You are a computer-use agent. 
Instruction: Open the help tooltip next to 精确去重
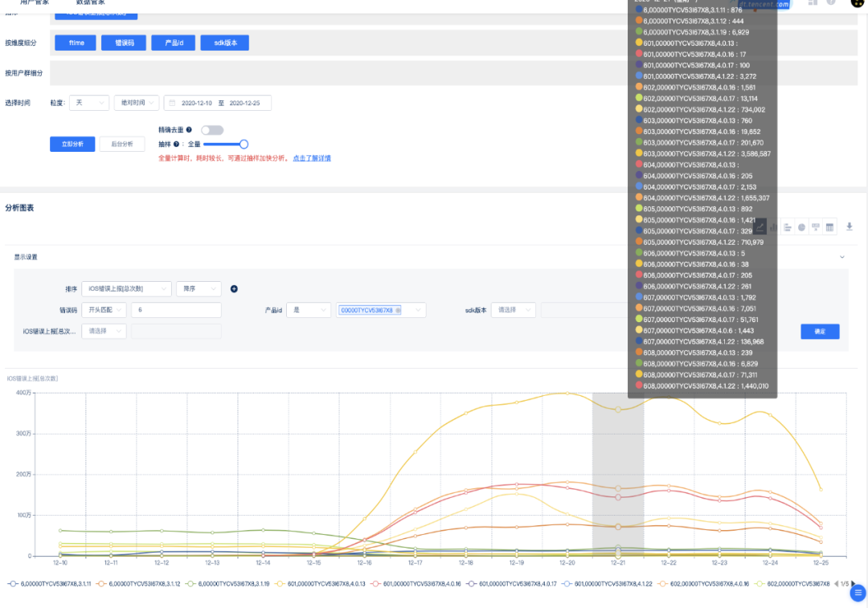tap(189, 130)
